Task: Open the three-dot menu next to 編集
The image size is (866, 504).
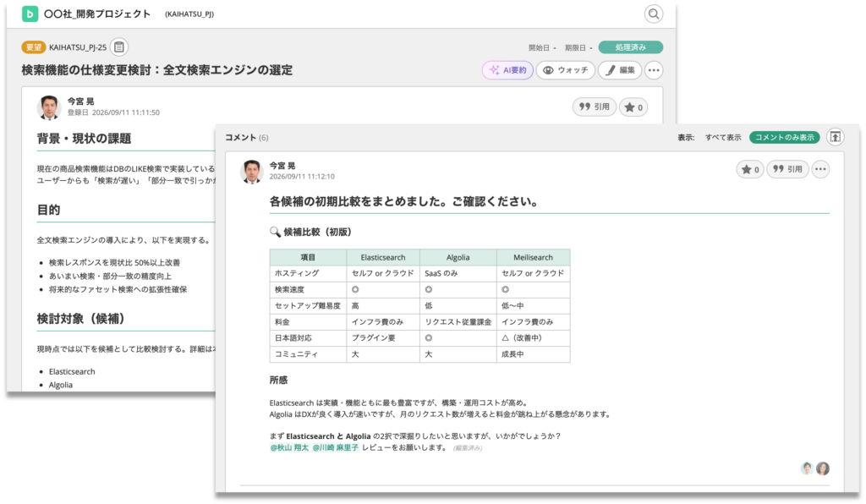Action: 654,70
